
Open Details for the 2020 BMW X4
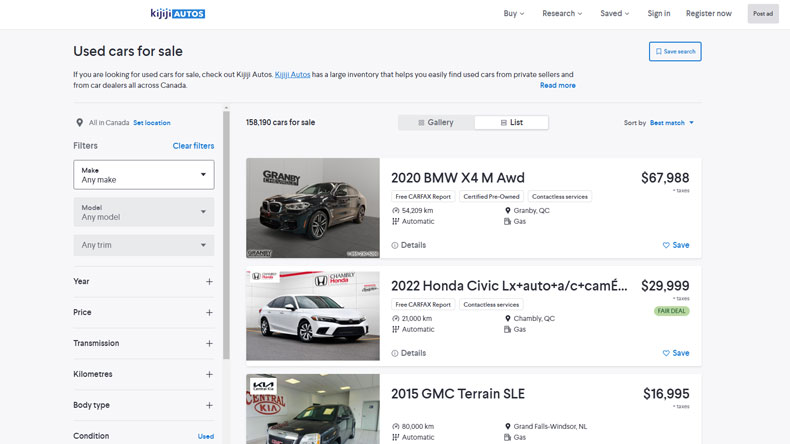point(409,245)
